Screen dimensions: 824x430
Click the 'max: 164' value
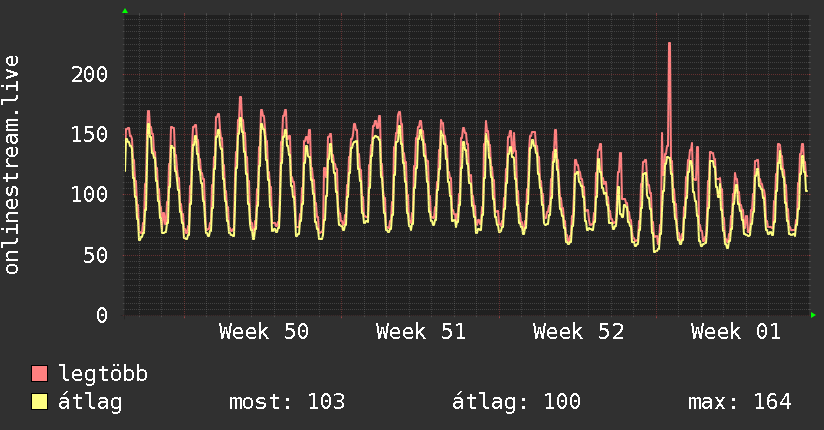pyautogui.click(x=739, y=402)
